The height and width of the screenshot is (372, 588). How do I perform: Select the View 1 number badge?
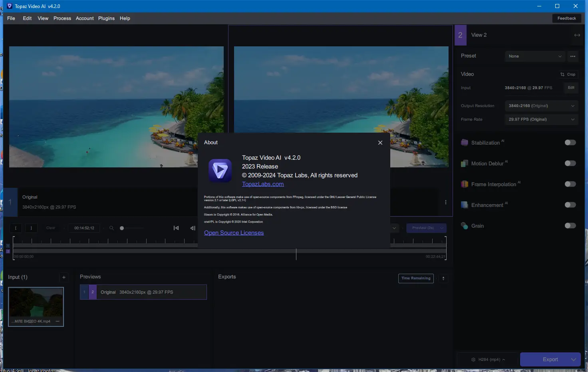[x=10, y=202]
